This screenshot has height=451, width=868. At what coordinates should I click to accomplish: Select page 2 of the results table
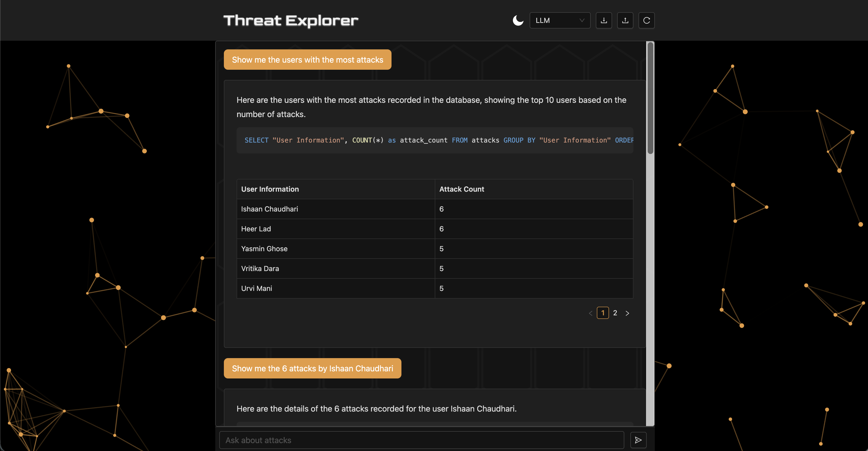pos(615,313)
